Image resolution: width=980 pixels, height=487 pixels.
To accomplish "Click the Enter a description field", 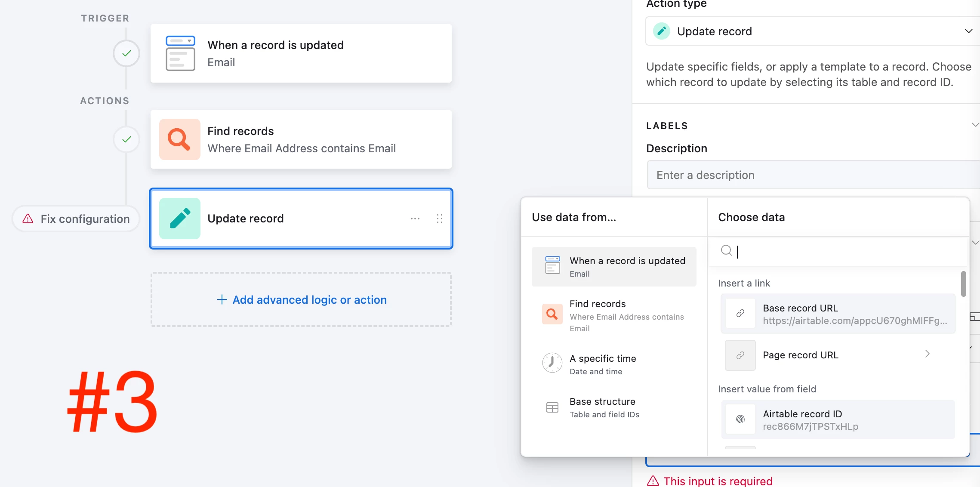I will (813, 175).
